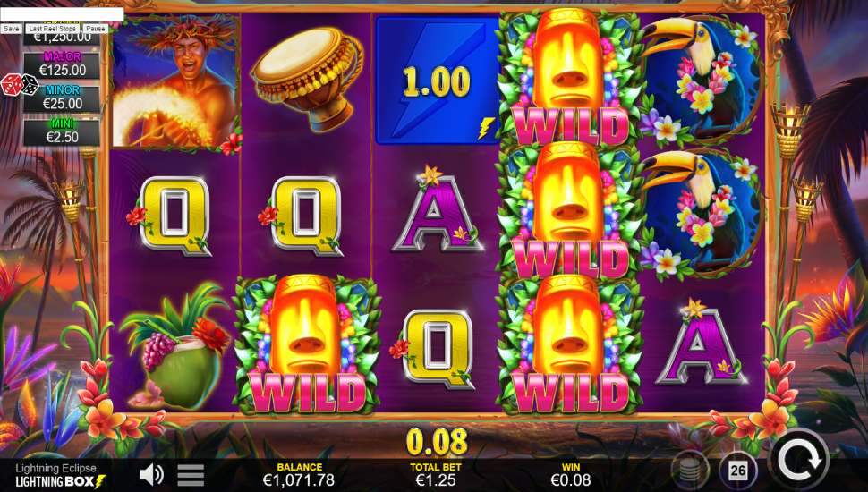Click the red and black dice icon
The width and height of the screenshot is (868, 492).
20,85
